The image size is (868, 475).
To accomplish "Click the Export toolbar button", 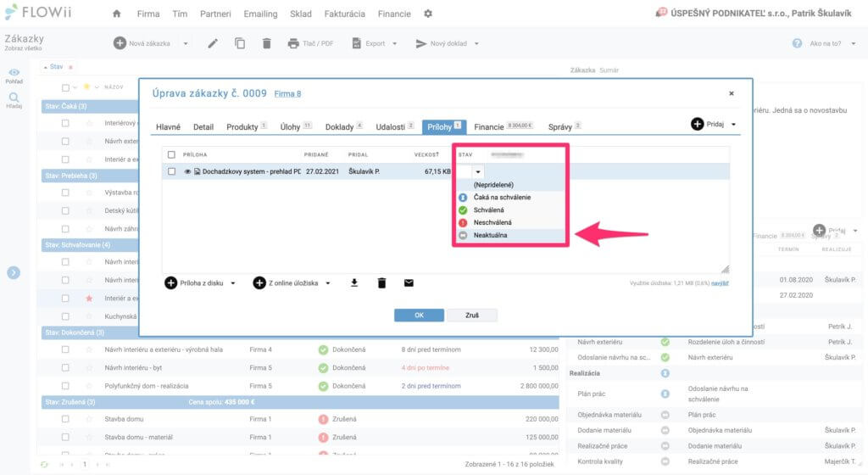I will point(370,43).
